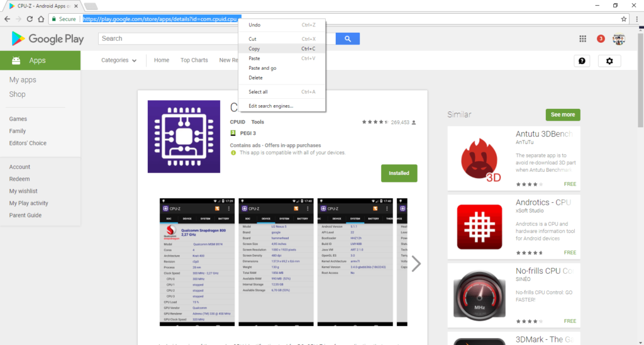Open the Antutu 3DBench title link

544,134
